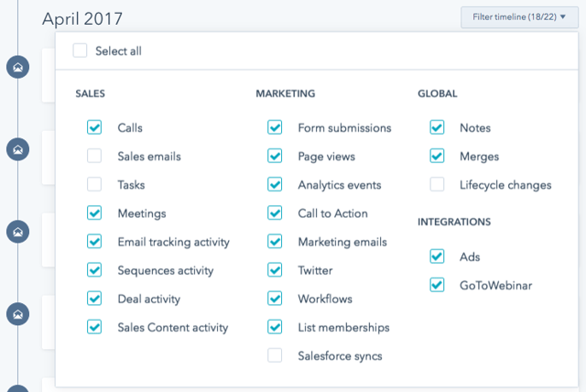Enable the Tasks filter checkbox

point(94,185)
